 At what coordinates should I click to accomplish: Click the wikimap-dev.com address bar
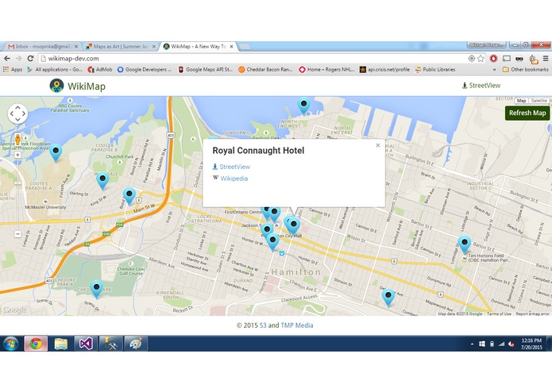[253, 59]
